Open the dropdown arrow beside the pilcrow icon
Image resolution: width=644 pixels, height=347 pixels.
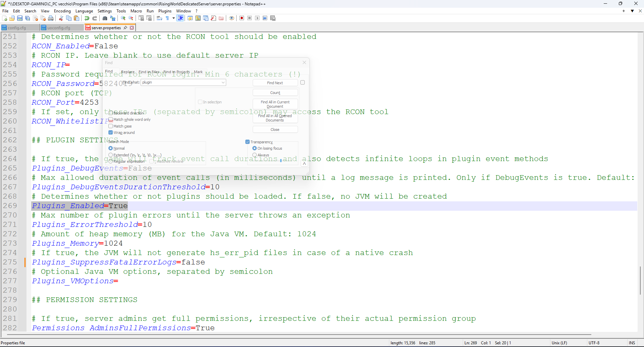(174, 18)
